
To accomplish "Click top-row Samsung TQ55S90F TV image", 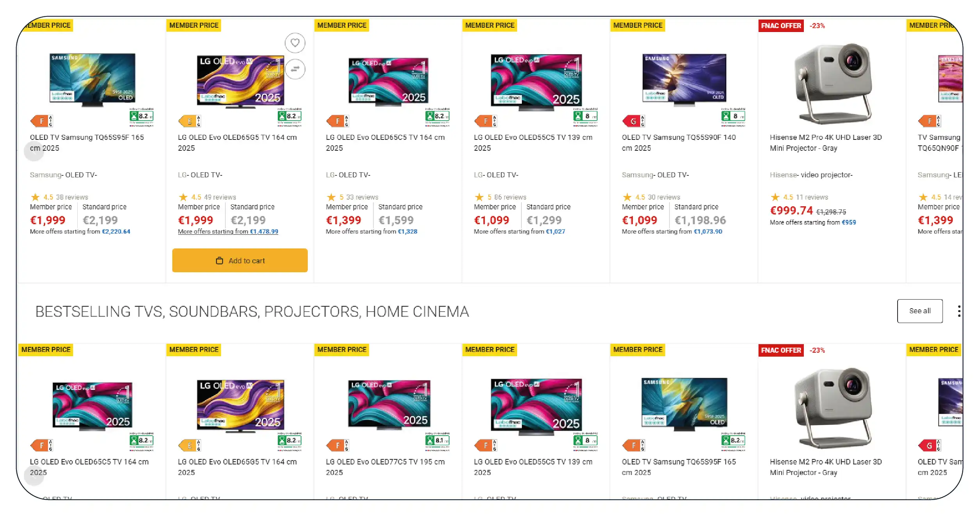I will click(x=684, y=80).
